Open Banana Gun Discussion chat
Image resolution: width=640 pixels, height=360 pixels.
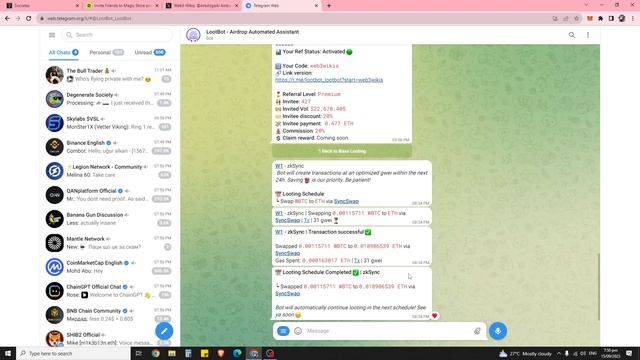pos(109,219)
